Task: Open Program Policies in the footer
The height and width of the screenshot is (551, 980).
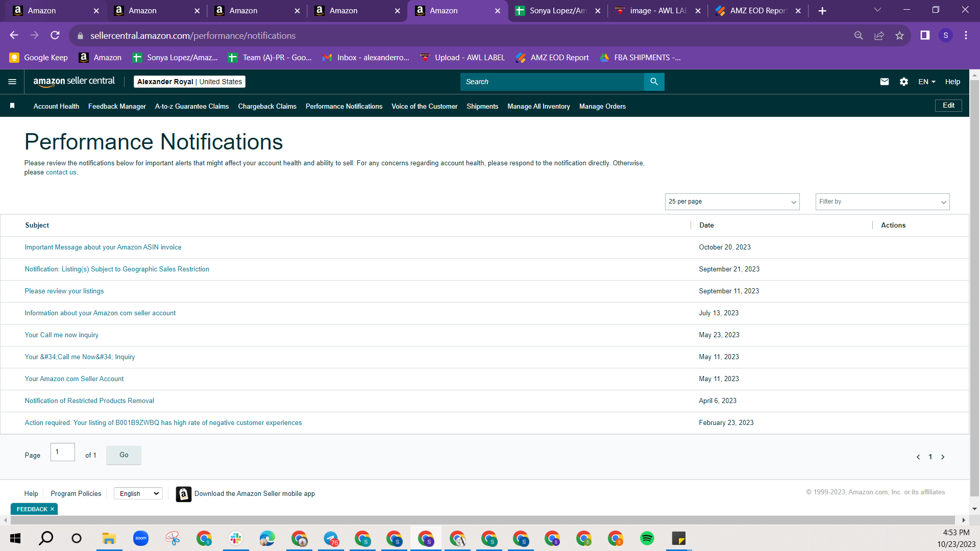Action: 76,494
